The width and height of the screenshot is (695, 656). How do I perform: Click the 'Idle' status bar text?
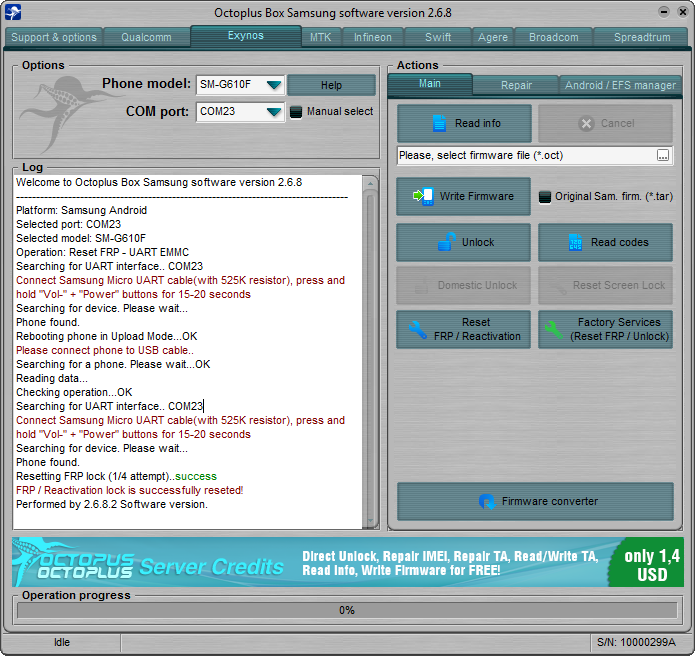tap(62, 642)
